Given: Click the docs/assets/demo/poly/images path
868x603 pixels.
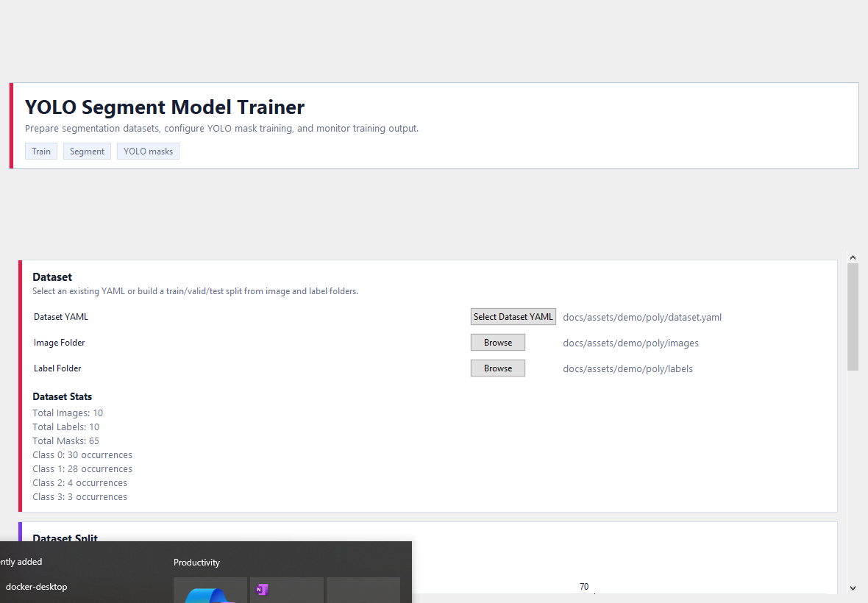Looking at the screenshot, I should pos(630,343).
